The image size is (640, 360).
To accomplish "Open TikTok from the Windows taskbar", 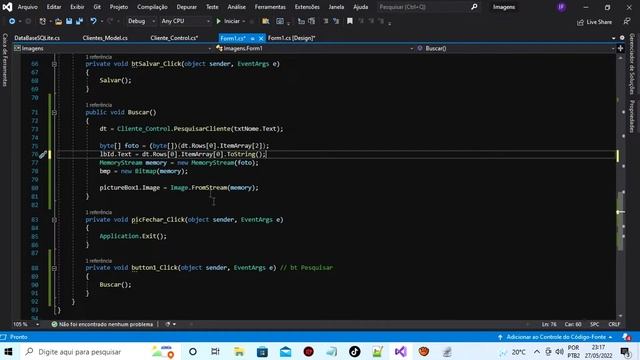I will click(354, 351).
